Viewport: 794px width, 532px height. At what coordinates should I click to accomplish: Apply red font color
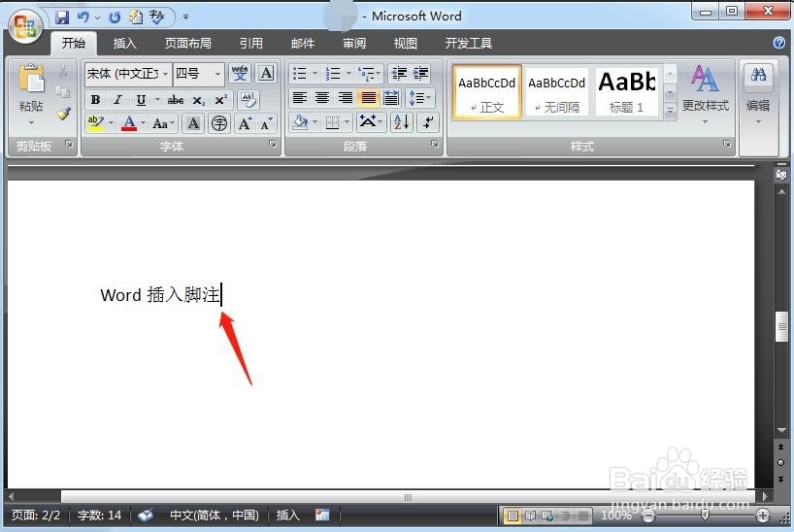[x=129, y=123]
